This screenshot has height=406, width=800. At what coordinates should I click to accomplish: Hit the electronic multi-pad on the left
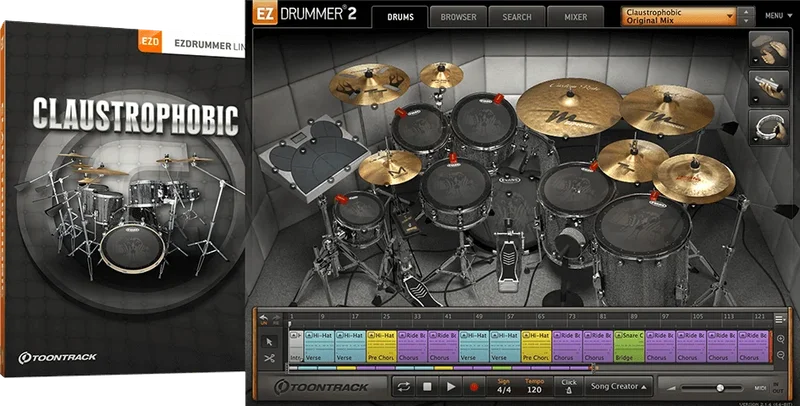click(314, 156)
